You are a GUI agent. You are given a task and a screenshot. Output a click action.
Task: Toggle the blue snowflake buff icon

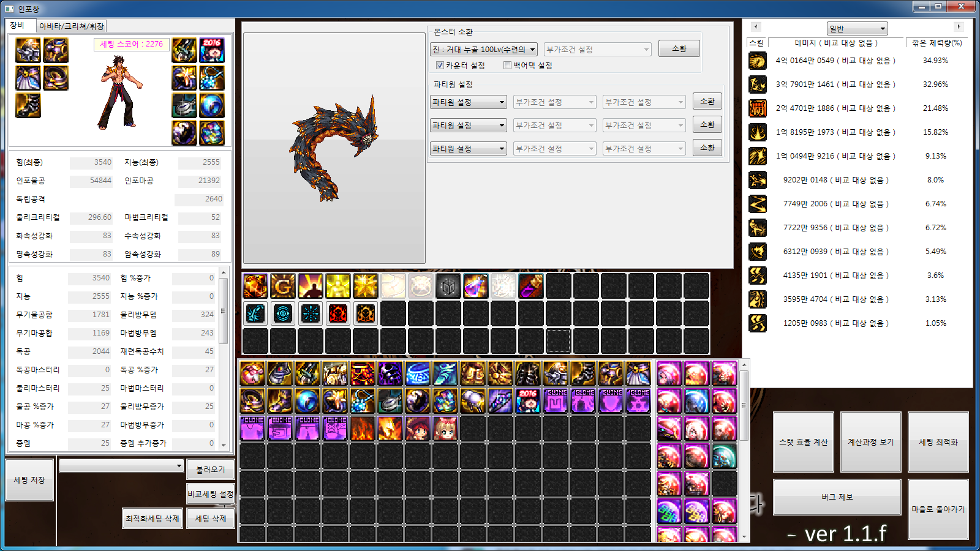311,313
